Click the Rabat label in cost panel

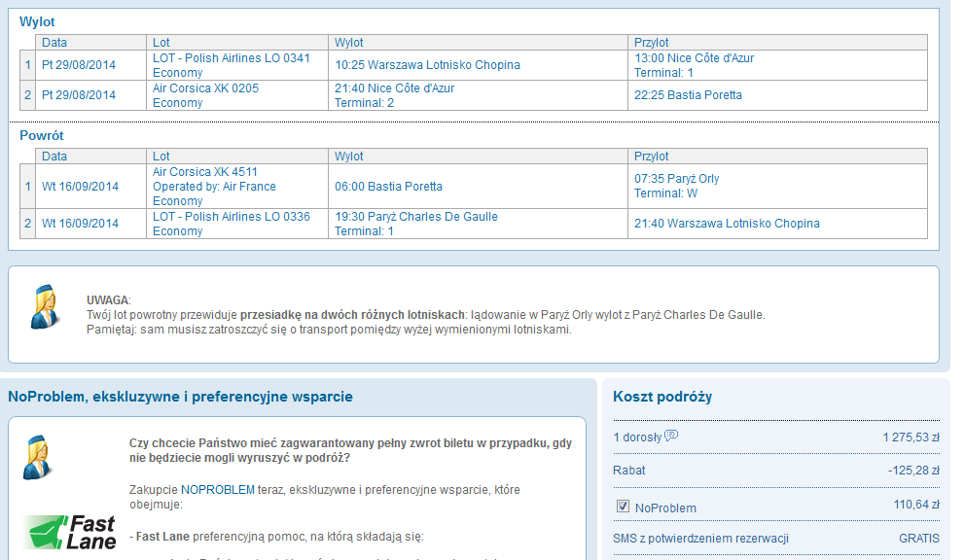pyautogui.click(x=629, y=471)
